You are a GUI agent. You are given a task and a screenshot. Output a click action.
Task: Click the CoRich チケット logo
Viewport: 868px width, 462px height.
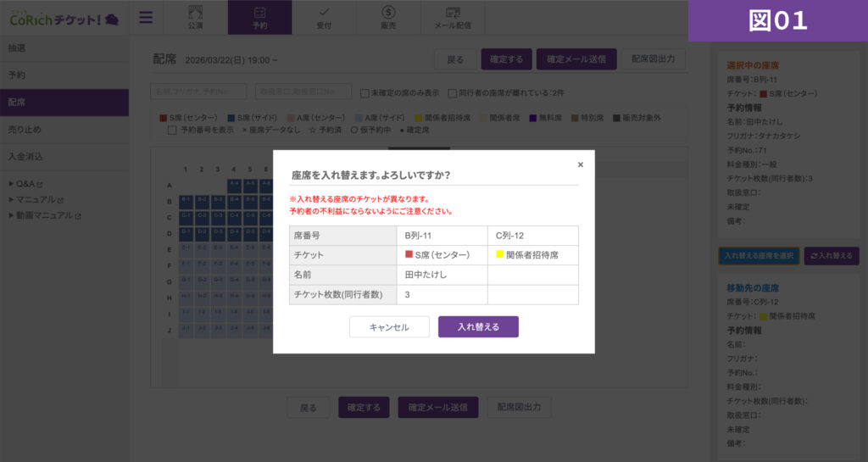point(64,18)
